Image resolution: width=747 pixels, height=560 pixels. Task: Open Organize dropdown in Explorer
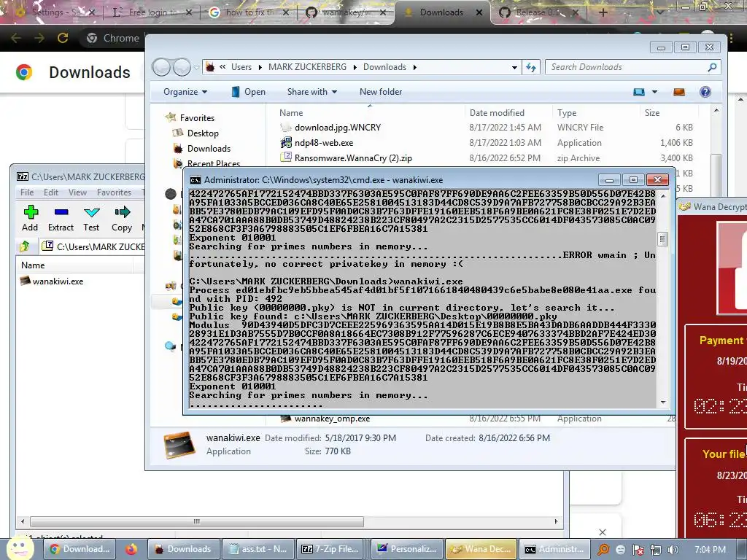click(x=185, y=92)
